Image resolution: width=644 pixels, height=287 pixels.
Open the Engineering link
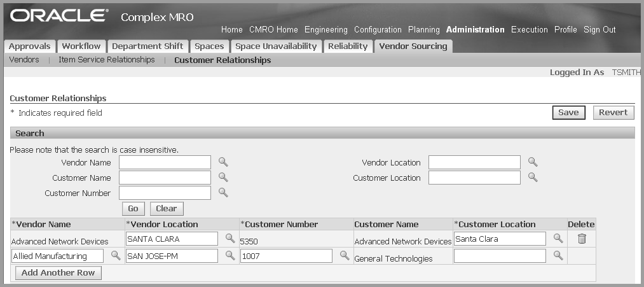(x=326, y=30)
